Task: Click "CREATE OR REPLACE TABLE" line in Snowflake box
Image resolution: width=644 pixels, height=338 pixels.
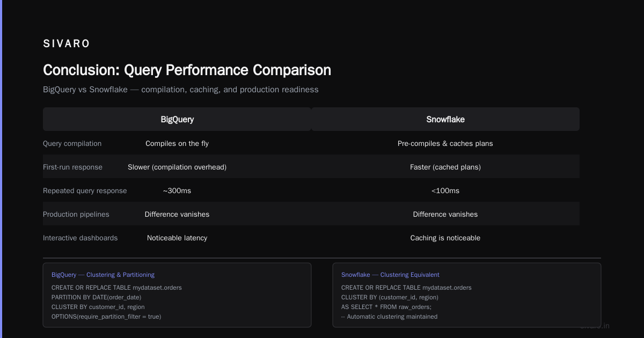Action: pos(406,288)
